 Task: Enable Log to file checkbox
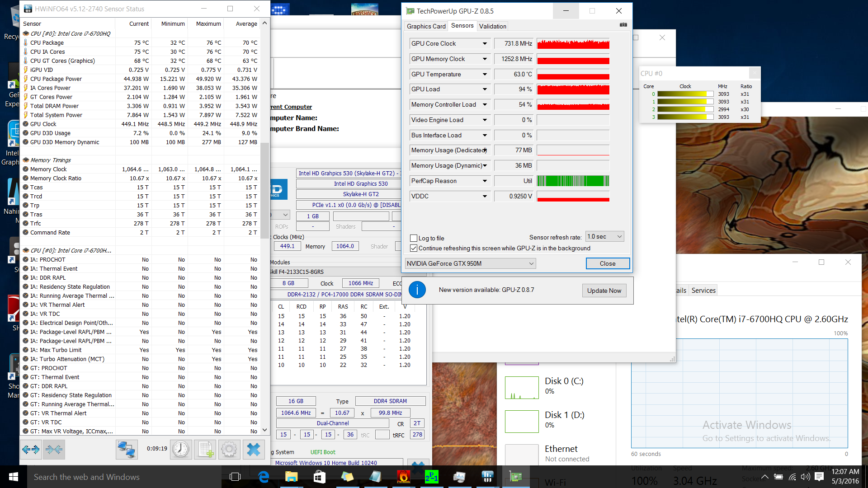point(413,238)
